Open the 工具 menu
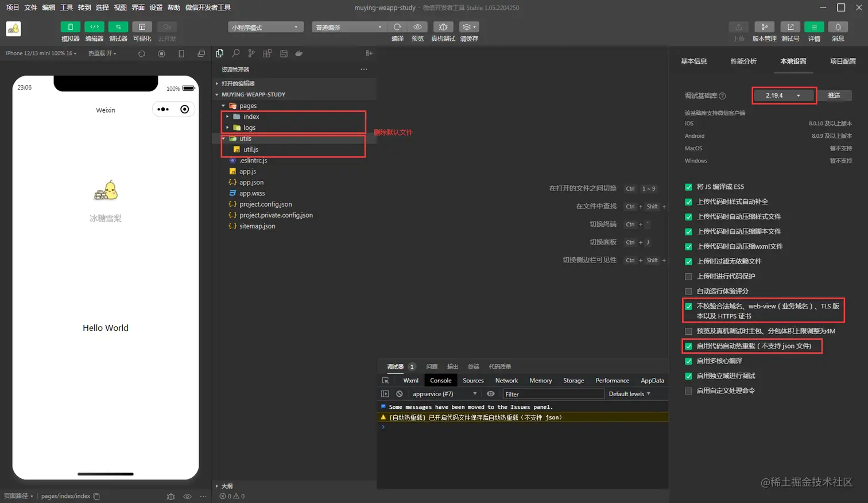This screenshot has width=868, height=503. (x=67, y=7)
